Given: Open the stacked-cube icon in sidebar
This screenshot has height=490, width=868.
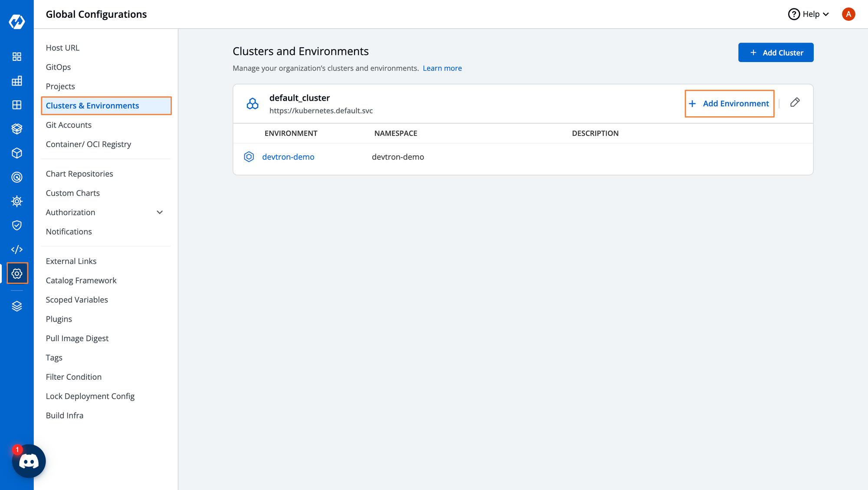Looking at the screenshot, I should coord(17,129).
